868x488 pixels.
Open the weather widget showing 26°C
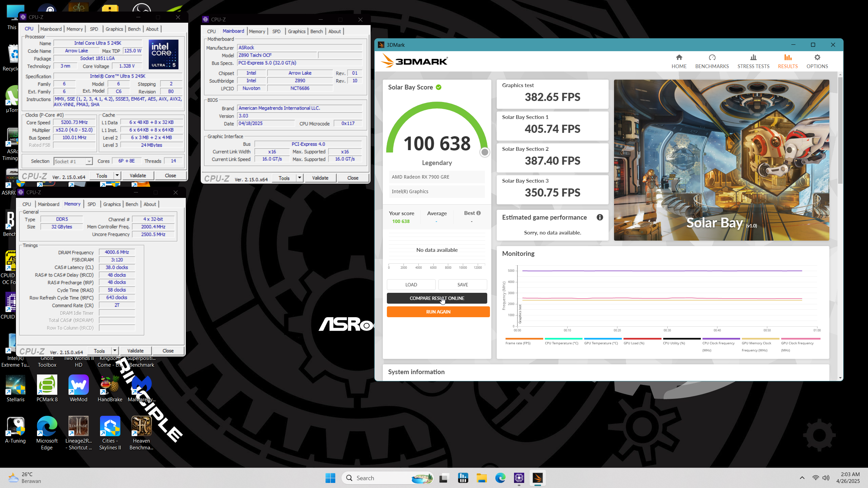[x=25, y=478]
